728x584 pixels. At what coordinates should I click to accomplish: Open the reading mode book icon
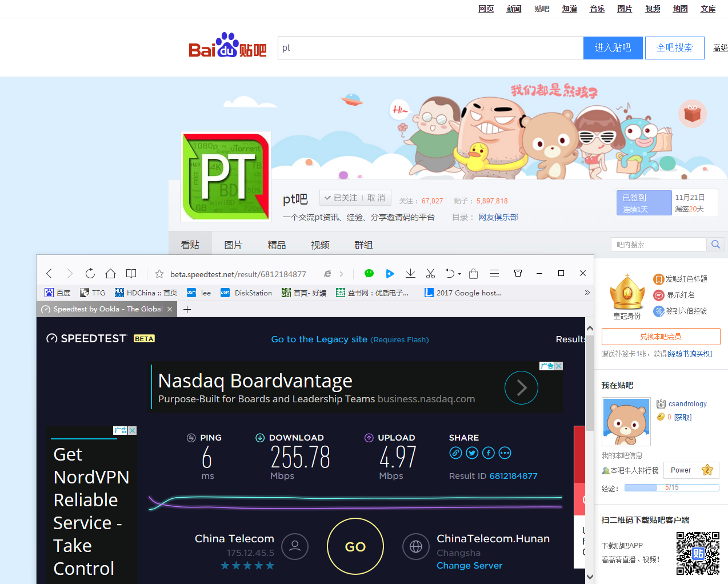point(131,274)
